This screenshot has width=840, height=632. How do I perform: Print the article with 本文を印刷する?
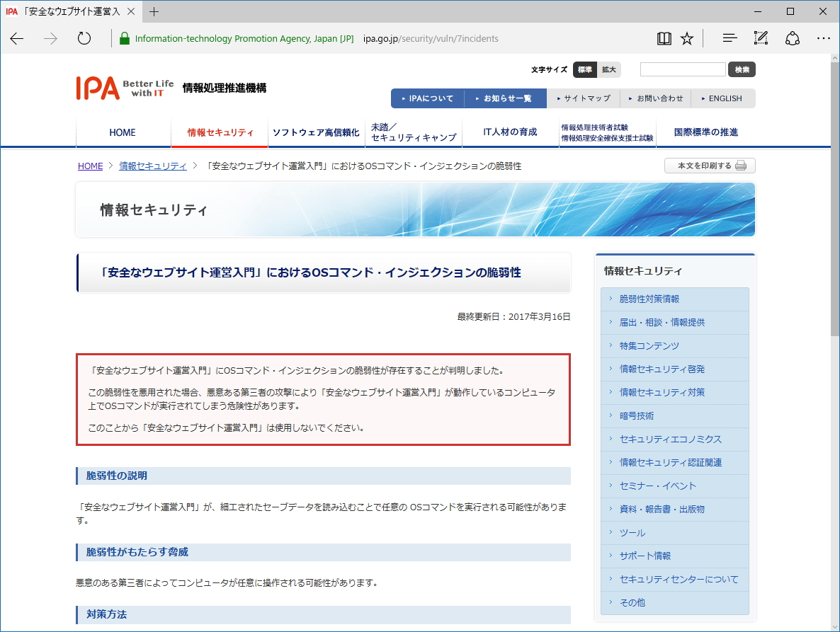pos(709,165)
